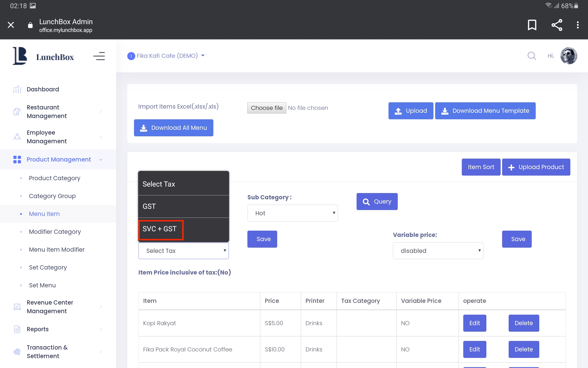Viewport: 588px width, 368px height.
Task: Open the Modifier Category submenu item
Action: 55,232
